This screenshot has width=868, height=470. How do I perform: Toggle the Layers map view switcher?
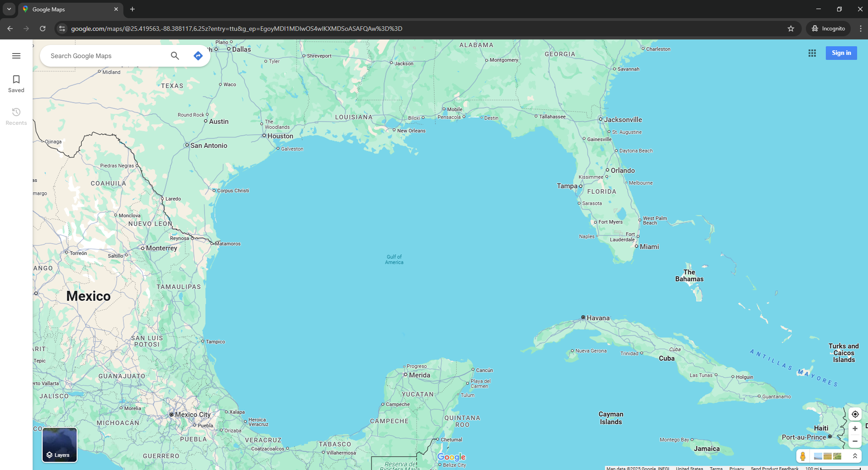point(59,445)
